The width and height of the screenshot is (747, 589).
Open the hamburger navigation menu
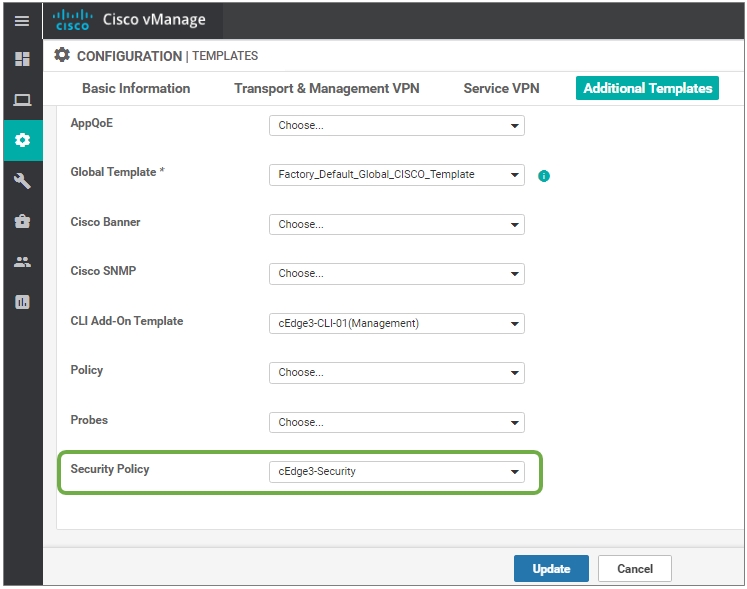pos(22,21)
